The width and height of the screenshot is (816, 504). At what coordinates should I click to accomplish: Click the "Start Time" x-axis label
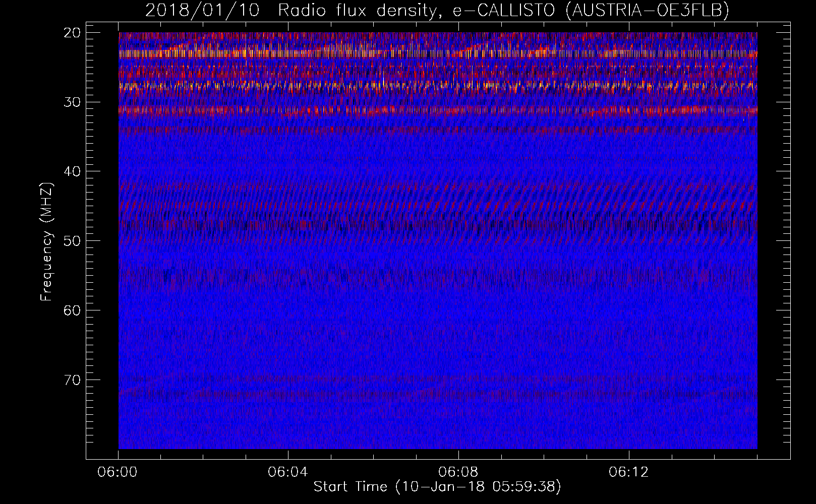[x=437, y=487]
